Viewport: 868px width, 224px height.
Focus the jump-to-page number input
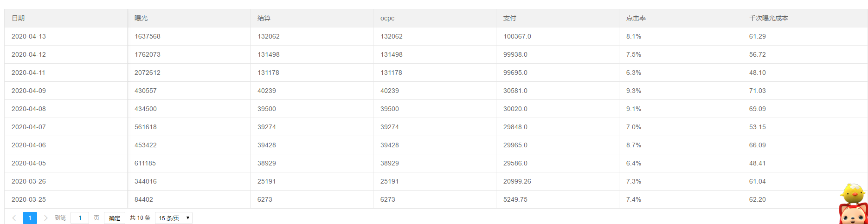[80, 218]
